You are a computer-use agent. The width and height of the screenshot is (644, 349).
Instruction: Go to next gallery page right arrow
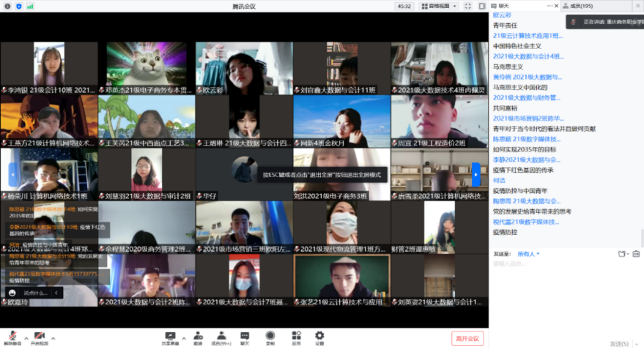point(475,174)
